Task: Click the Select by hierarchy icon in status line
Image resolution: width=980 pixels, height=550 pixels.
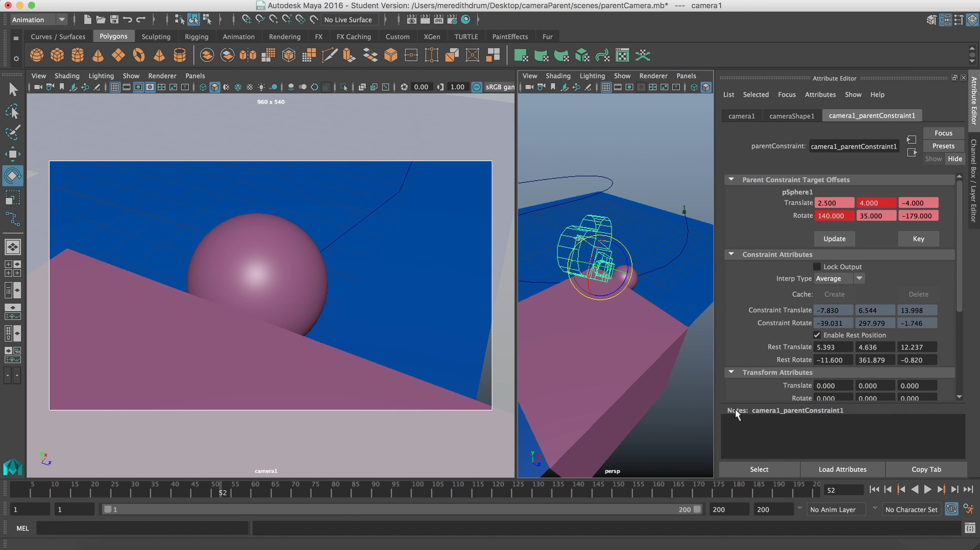Action: (x=179, y=19)
